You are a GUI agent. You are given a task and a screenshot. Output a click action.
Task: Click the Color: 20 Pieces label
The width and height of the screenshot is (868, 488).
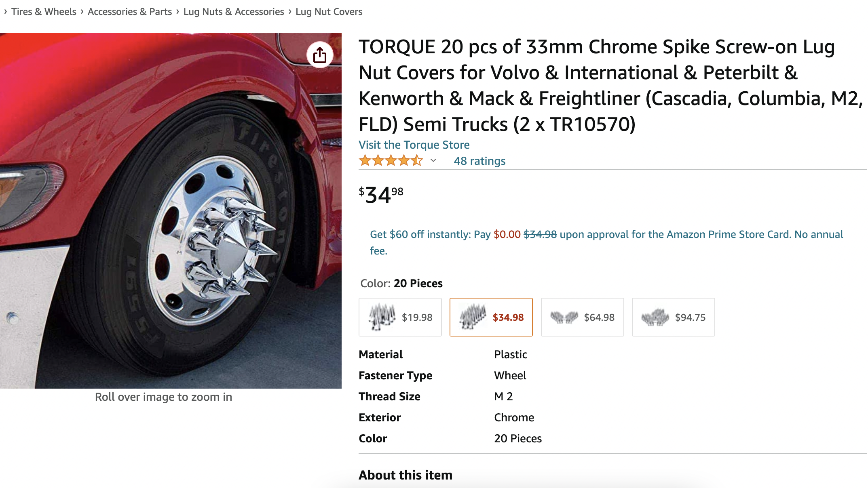pos(401,283)
